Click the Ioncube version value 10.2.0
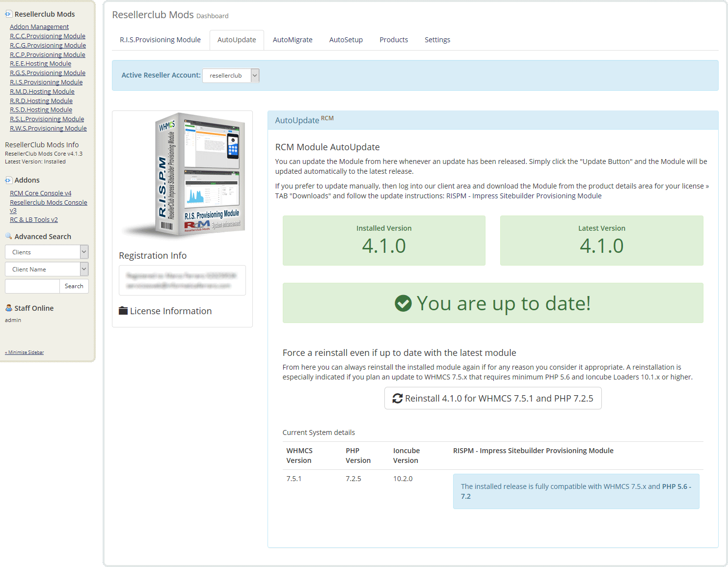The height and width of the screenshot is (567, 728). pos(403,479)
